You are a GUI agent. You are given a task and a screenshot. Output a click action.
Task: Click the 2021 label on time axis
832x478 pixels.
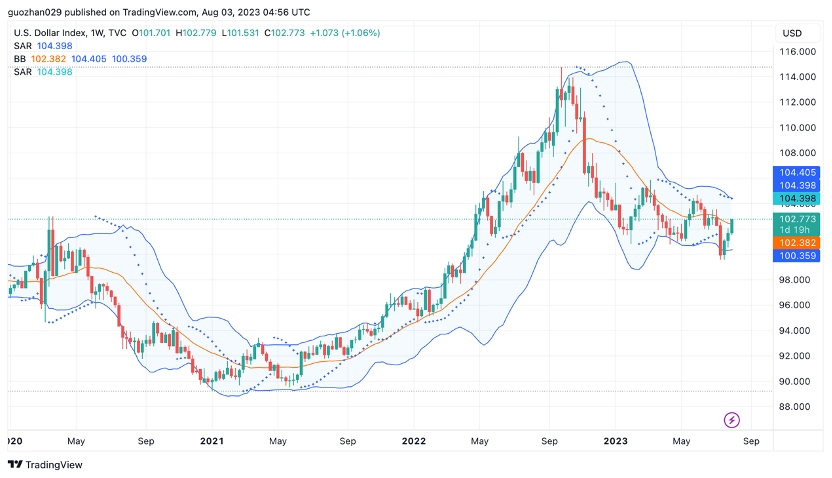212,441
